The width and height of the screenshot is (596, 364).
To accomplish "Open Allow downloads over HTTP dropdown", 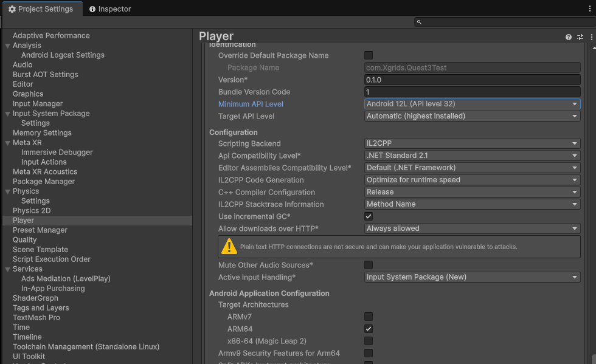I will tap(472, 228).
